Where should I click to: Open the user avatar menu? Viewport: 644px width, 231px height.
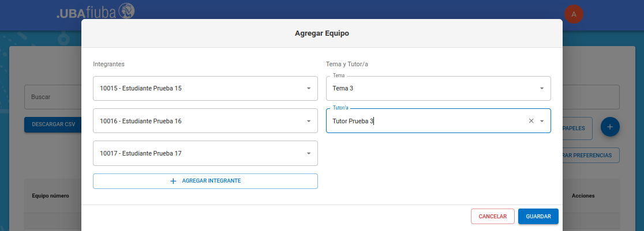tap(574, 14)
